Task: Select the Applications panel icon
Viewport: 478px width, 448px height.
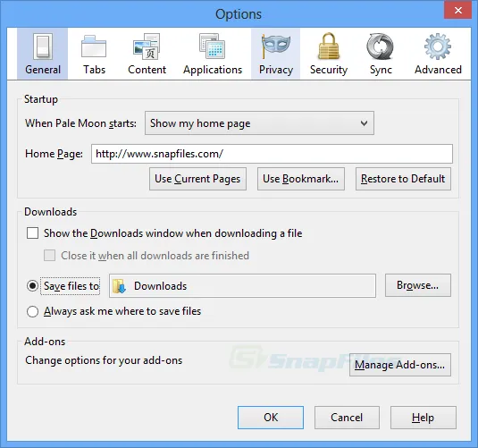Action: point(213,46)
